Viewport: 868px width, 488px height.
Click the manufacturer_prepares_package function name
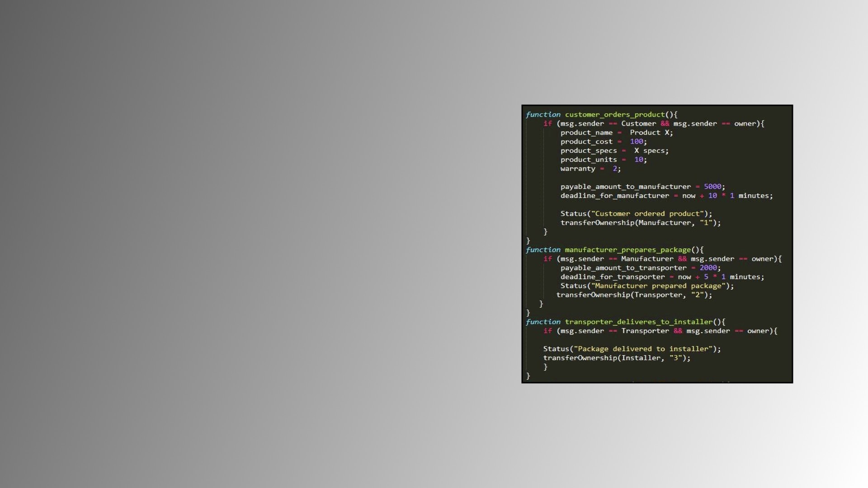(627, 250)
